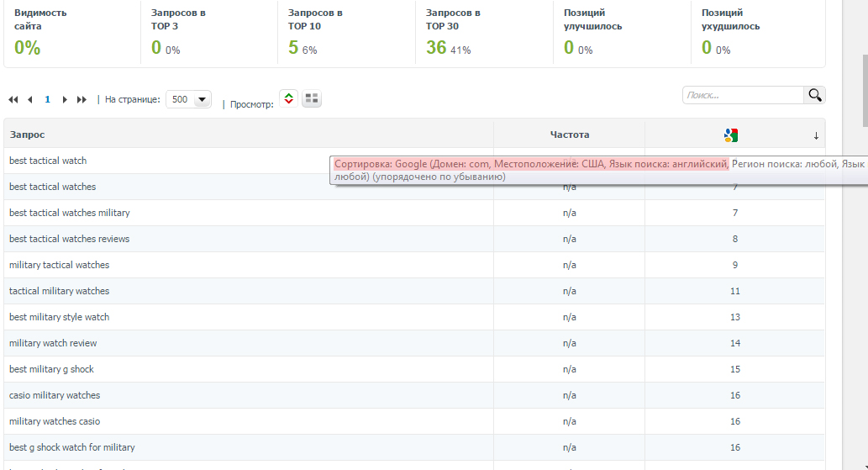Sort by Частота column header
868x470 pixels.
click(570, 135)
